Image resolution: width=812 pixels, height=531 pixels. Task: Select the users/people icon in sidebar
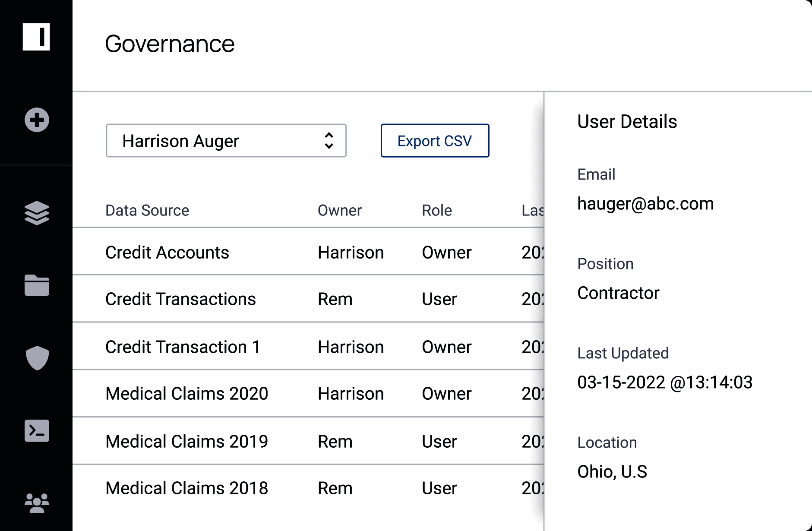click(37, 502)
